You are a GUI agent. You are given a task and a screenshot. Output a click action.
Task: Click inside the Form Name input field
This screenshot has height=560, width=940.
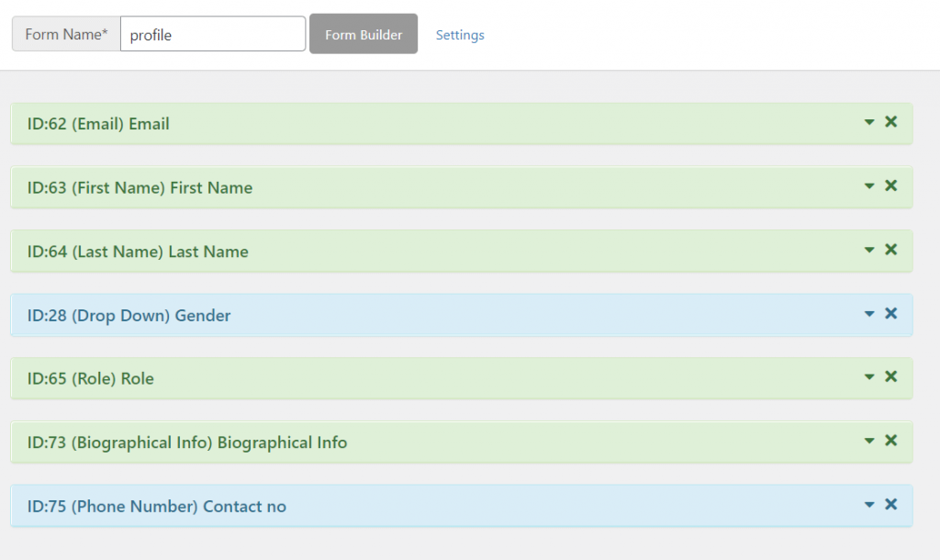(x=211, y=33)
